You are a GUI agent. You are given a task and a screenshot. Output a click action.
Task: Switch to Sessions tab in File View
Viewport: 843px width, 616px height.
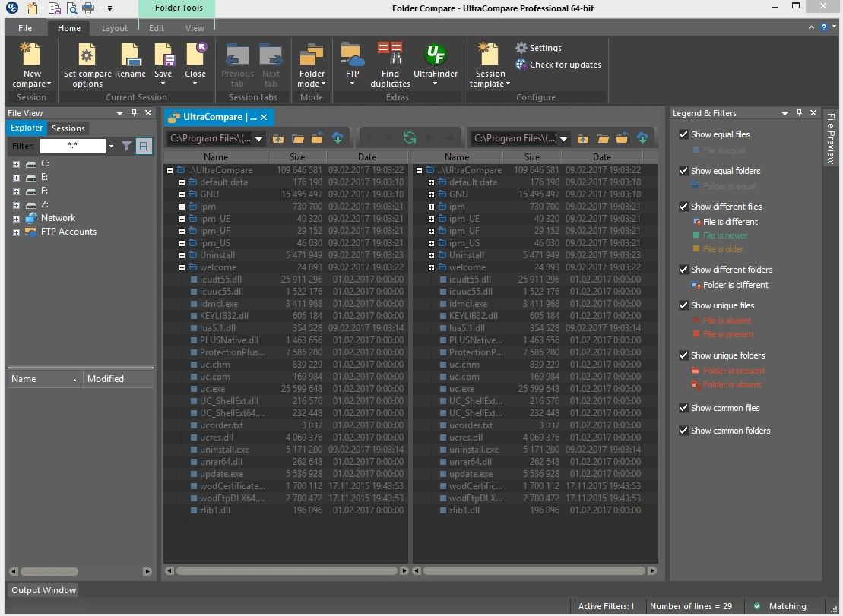click(68, 128)
